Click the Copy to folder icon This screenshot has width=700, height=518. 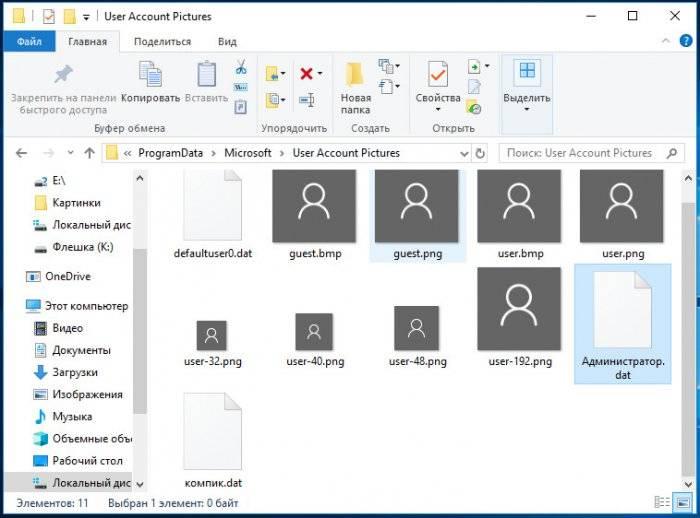(x=272, y=100)
